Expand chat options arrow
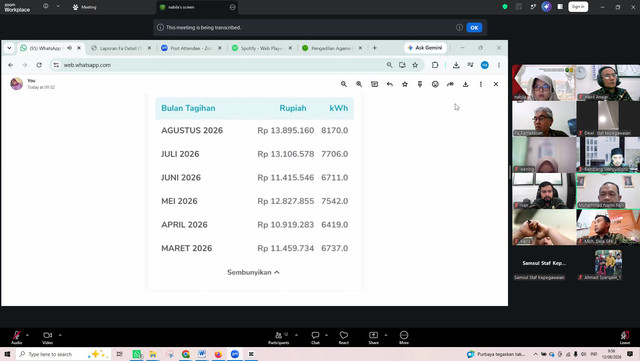Image resolution: width=640 pixels, height=361 pixels. coord(326,335)
